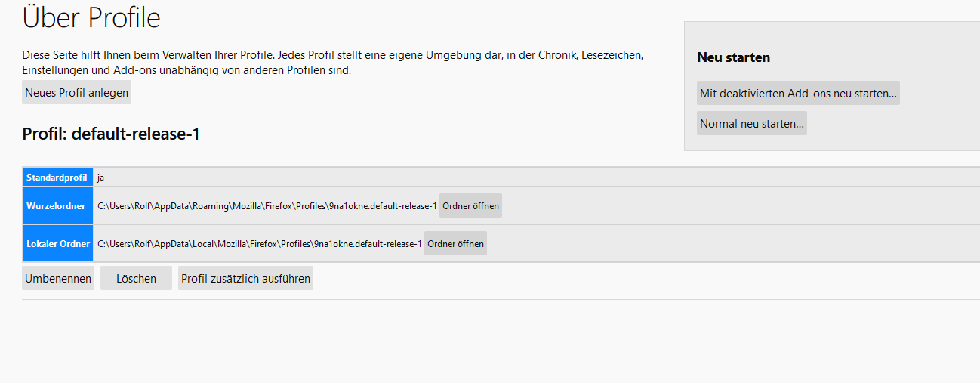This screenshot has width=980, height=383.
Task: Click the Local profile path text
Action: (x=259, y=244)
